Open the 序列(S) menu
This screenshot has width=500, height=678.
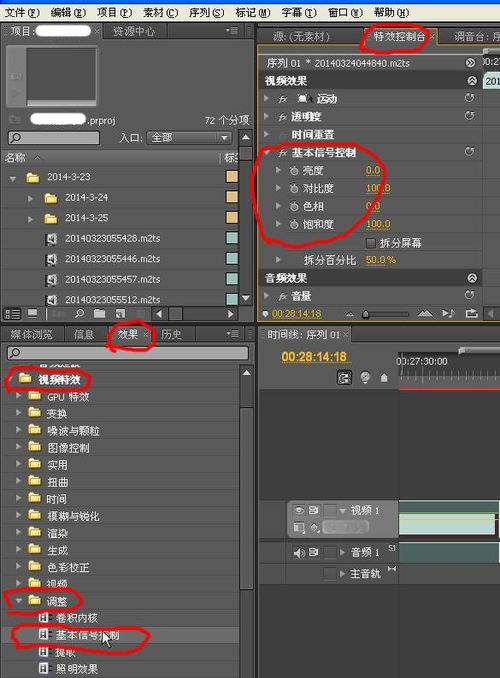[x=206, y=13]
